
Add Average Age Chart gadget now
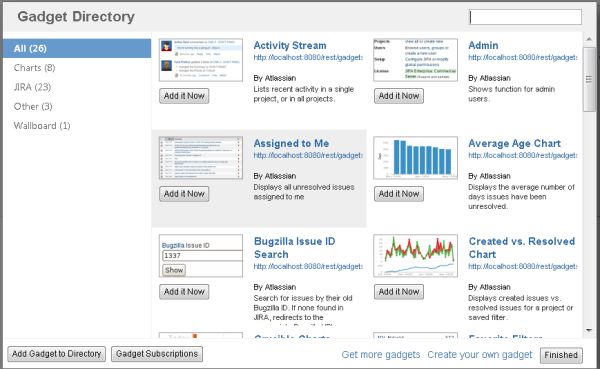[x=399, y=194]
